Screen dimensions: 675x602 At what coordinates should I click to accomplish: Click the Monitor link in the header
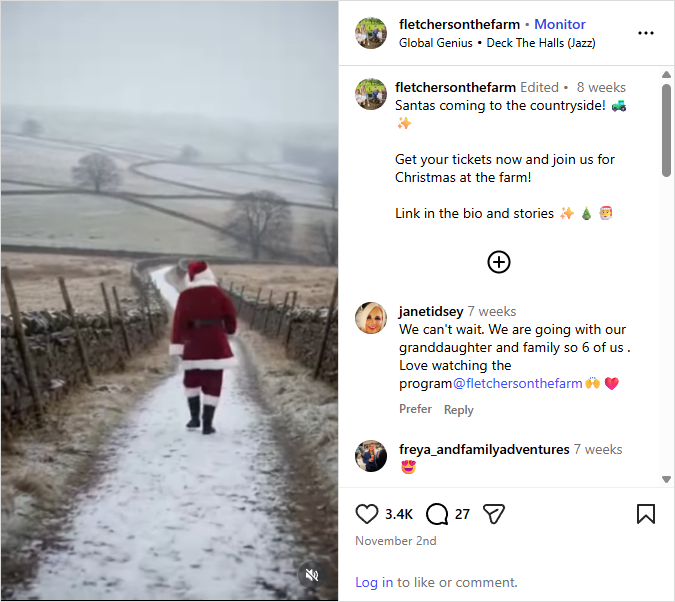pos(560,24)
